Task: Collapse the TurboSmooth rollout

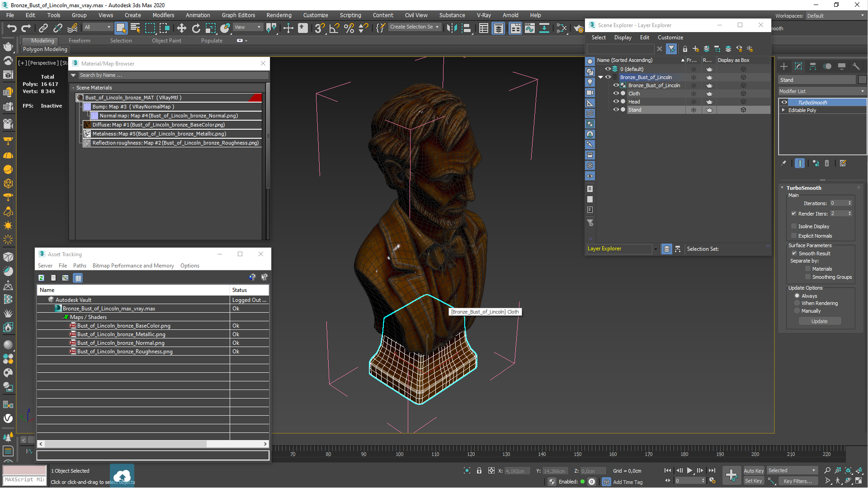Action: pyautogui.click(x=782, y=188)
